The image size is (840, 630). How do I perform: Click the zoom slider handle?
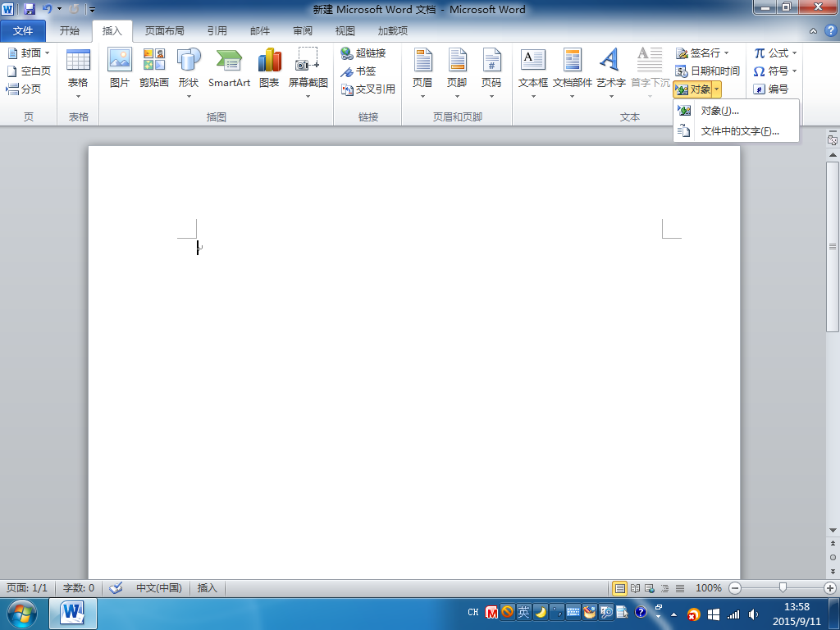[x=783, y=588]
